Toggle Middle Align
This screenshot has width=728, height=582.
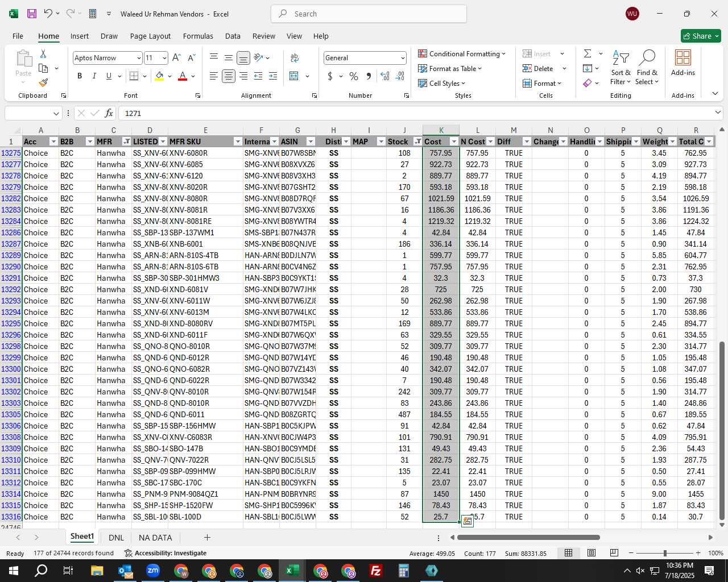228,58
